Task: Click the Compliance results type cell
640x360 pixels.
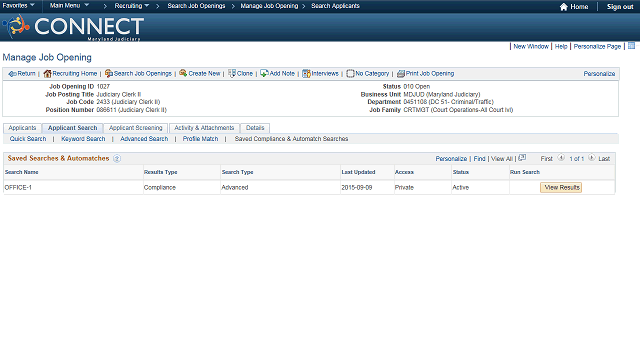Action: pyautogui.click(x=160, y=188)
